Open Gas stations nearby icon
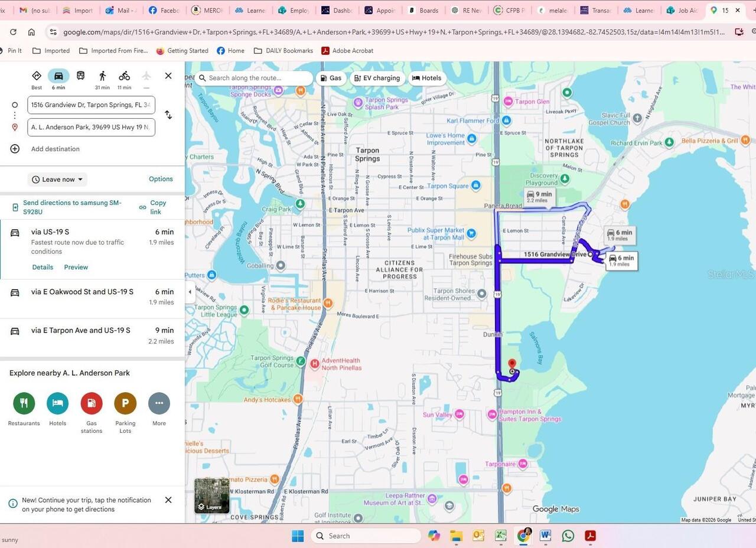This screenshot has width=756, height=548. pyautogui.click(x=92, y=404)
